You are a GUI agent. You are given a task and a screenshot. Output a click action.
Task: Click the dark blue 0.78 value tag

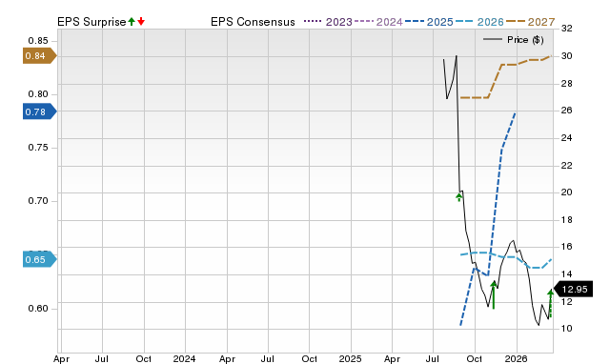[40, 112]
